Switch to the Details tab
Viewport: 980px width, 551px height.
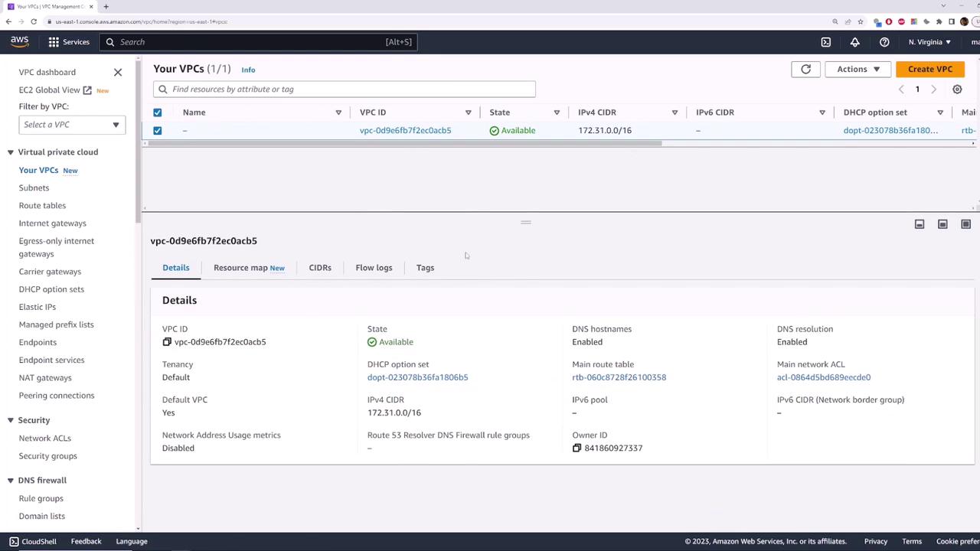[x=176, y=268]
